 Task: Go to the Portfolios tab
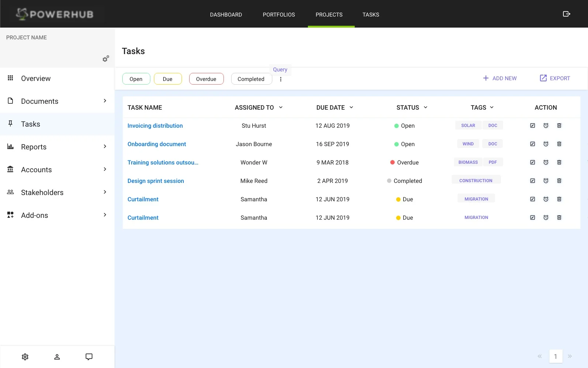[279, 15]
